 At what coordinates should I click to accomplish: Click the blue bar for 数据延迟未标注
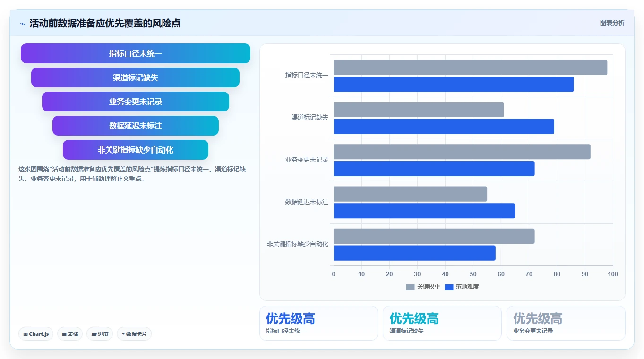[424, 211]
